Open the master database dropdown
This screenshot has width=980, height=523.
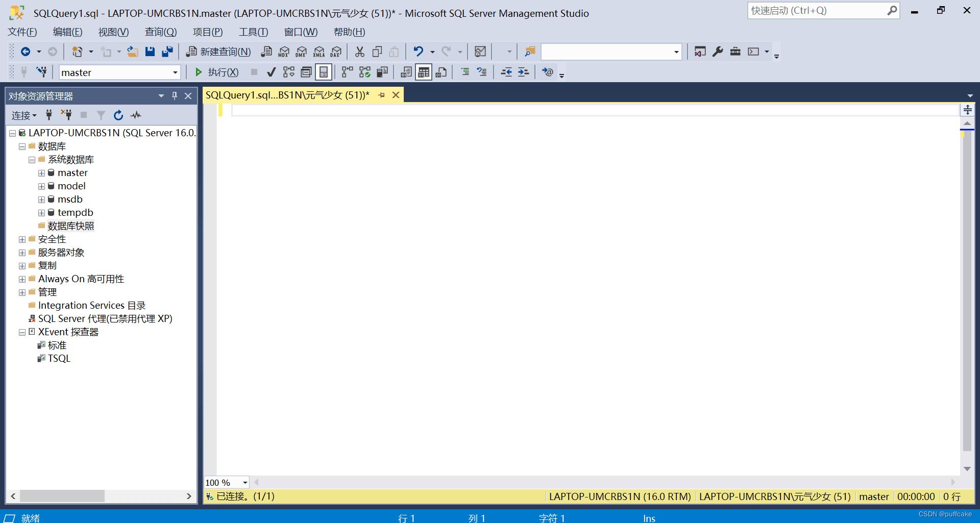(x=175, y=72)
